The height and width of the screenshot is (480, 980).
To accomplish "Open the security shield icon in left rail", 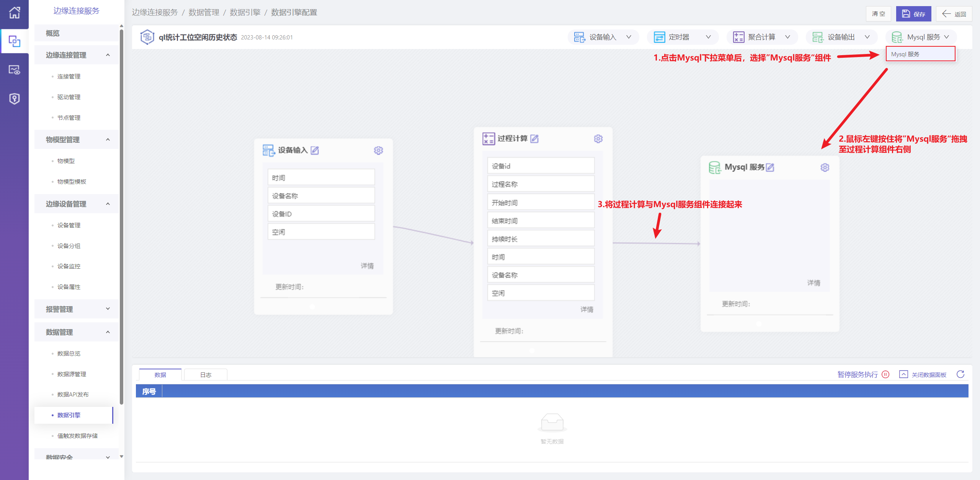I will coord(14,99).
